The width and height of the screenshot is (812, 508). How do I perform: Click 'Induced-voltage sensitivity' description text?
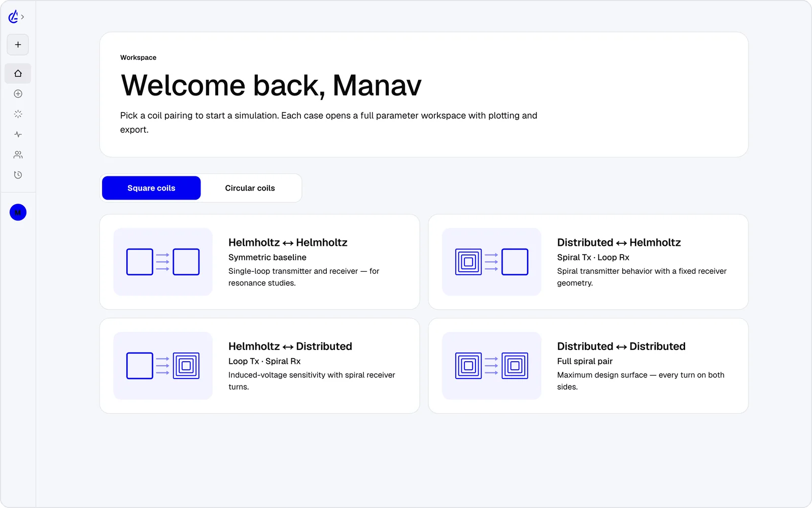click(312, 381)
